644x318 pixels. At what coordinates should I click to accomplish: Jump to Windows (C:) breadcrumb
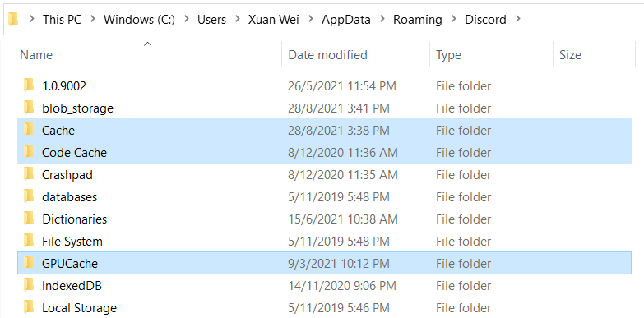click(139, 19)
